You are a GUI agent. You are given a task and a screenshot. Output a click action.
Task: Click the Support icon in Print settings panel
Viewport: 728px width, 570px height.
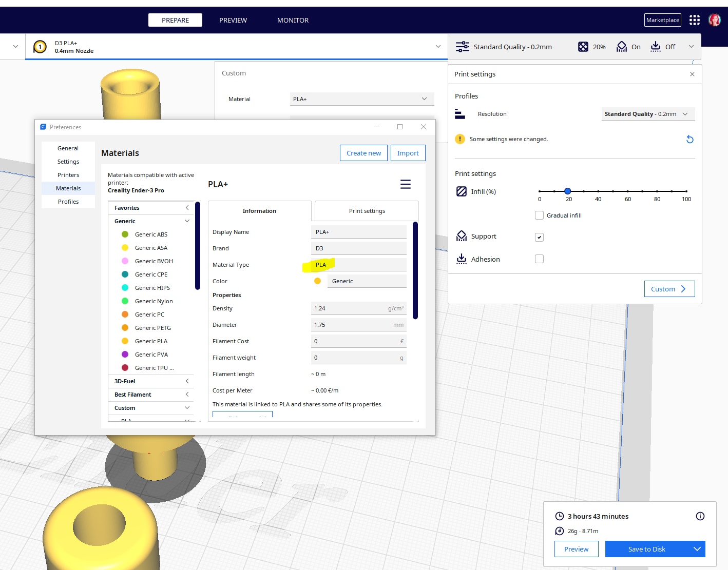(461, 236)
